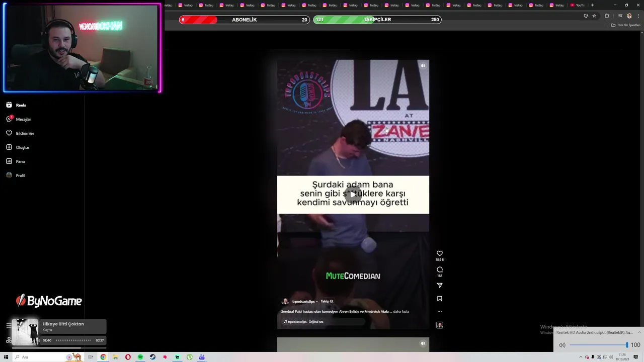This screenshot has height=362, width=644.
Task: Open the browser extensions puzzle icon
Action: 607,16
